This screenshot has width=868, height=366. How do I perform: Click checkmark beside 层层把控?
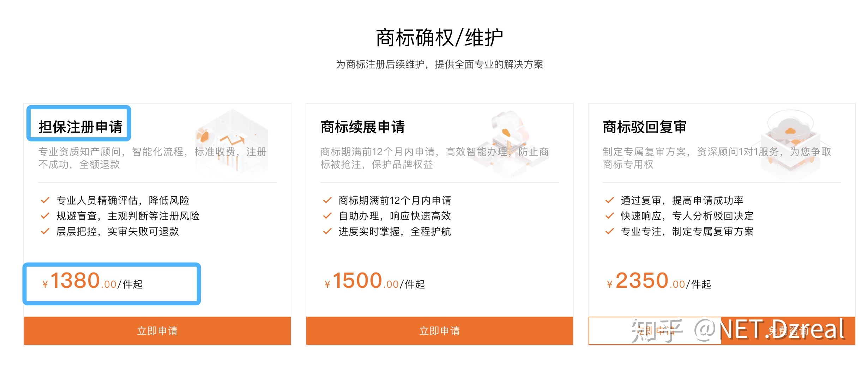coord(45,231)
